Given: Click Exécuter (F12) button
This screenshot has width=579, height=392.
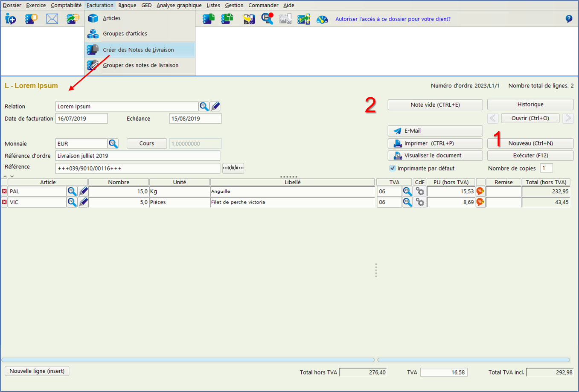Looking at the screenshot, I should coord(530,156).
